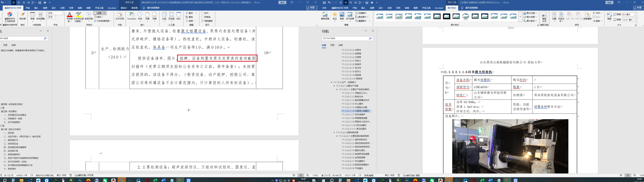Click 登录 button in left window title bar
Viewport: 644px width, 182px height.
click(x=282, y=3)
